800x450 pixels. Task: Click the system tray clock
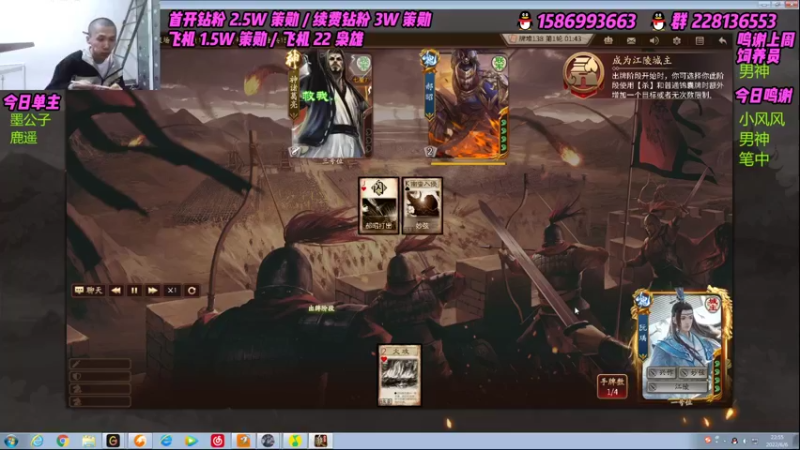tap(776, 441)
